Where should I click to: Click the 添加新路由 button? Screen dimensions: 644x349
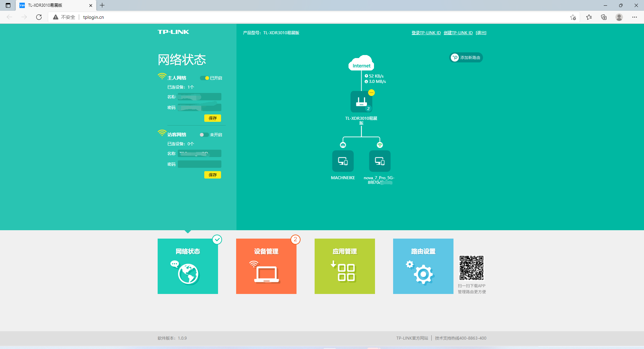pos(466,58)
